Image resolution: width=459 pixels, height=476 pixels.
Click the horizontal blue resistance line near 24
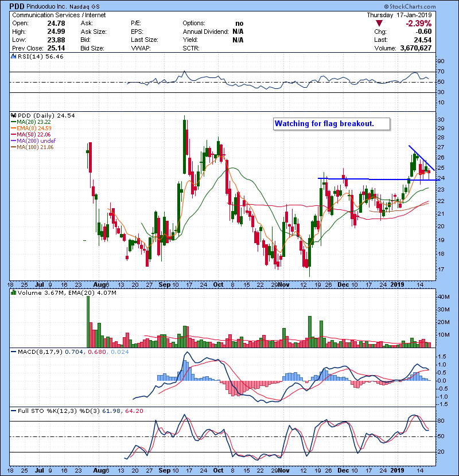coord(379,180)
